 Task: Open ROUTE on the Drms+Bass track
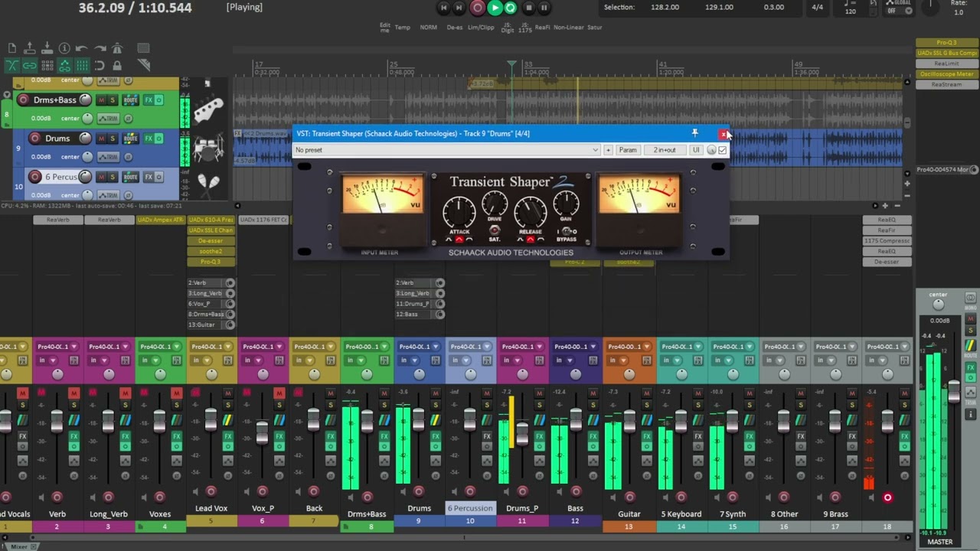pyautogui.click(x=130, y=100)
